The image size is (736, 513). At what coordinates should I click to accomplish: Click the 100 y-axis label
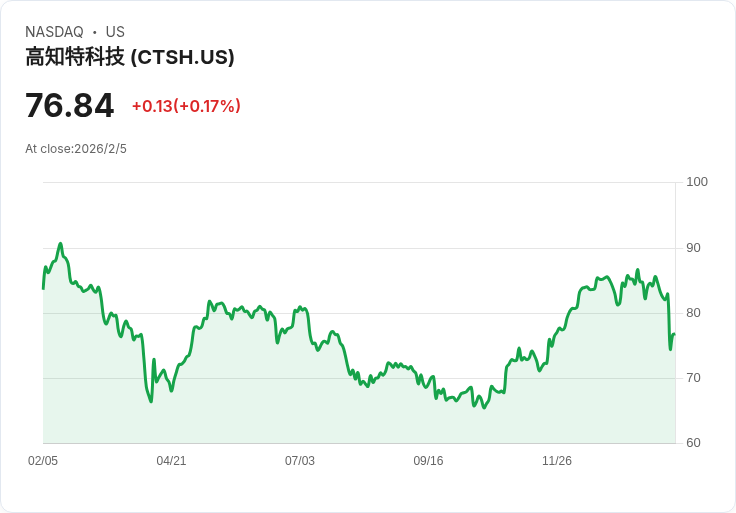(697, 182)
